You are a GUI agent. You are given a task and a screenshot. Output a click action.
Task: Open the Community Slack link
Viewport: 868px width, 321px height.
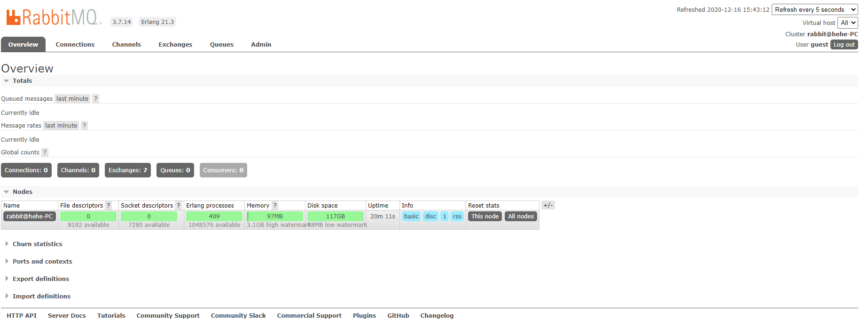pyautogui.click(x=238, y=315)
